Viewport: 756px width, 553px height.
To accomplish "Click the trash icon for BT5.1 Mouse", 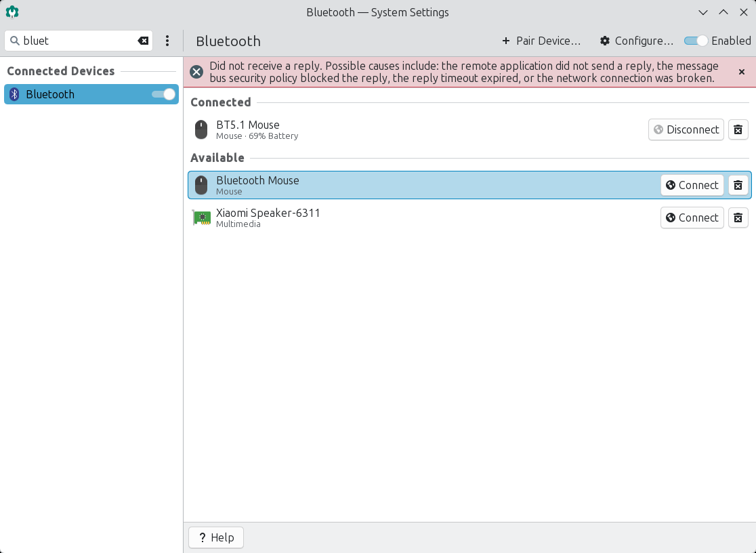I will pos(738,129).
